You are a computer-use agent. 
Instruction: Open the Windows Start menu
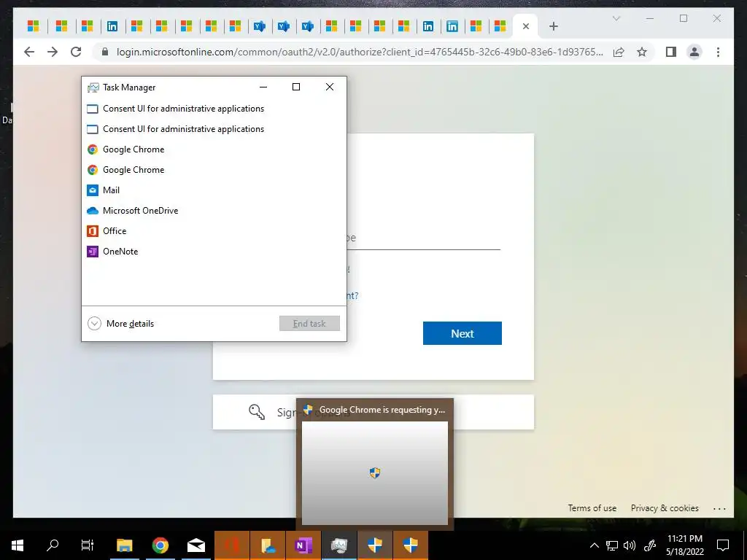[18, 545]
